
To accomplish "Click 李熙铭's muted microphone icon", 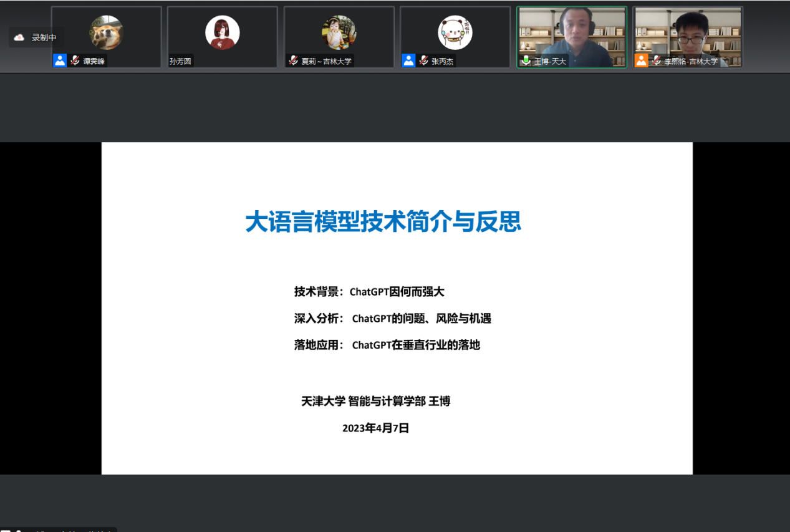I will pos(657,60).
